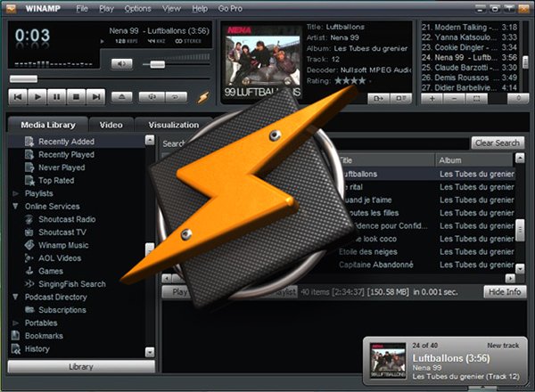Collapse the Online Services tree node
The image size is (535, 392).
coord(15,206)
